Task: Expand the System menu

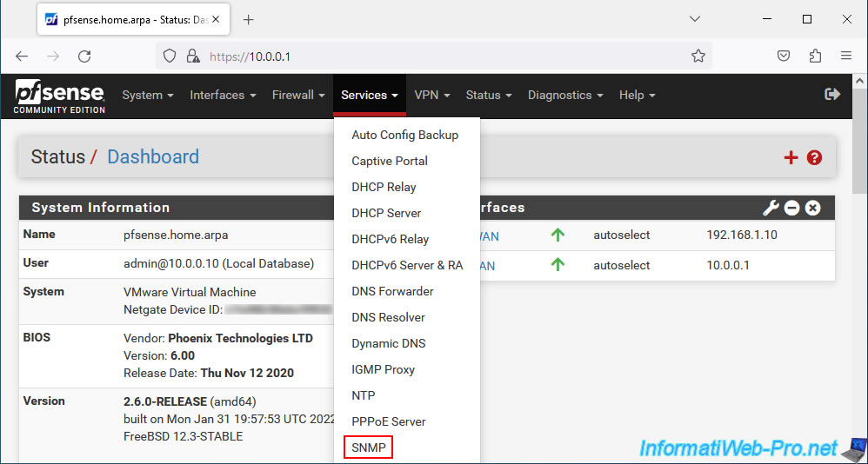Action: [148, 95]
